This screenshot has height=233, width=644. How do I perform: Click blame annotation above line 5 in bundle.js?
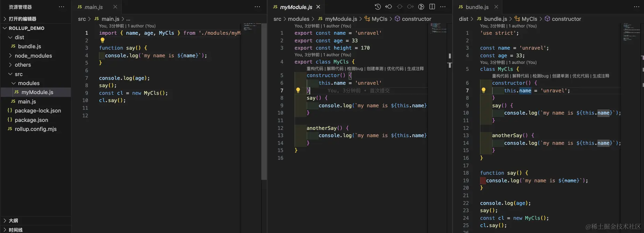coord(508,63)
